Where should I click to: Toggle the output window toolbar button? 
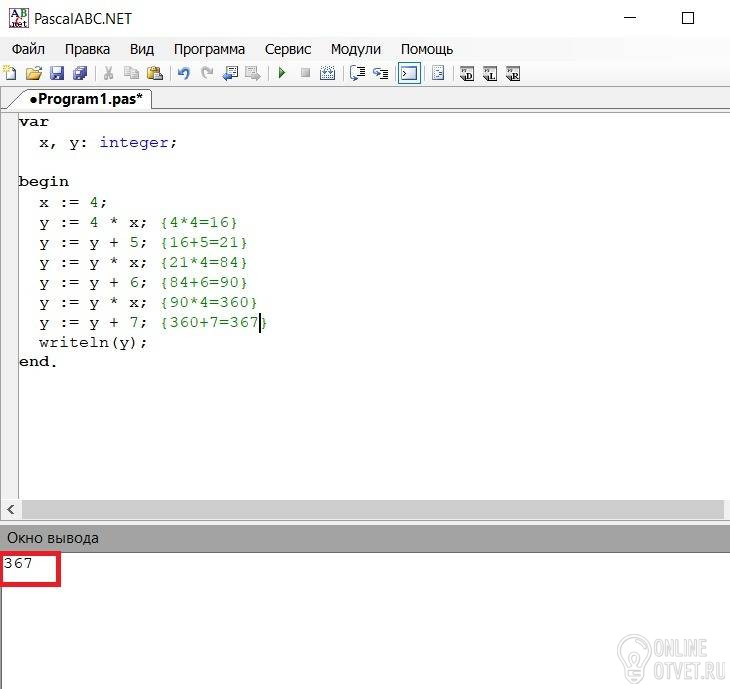click(x=408, y=73)
